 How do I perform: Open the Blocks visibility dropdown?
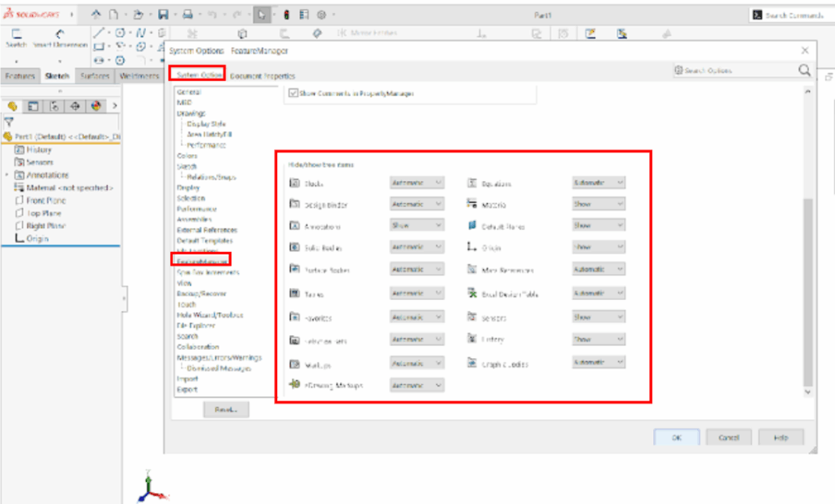(x=417, y=183)
